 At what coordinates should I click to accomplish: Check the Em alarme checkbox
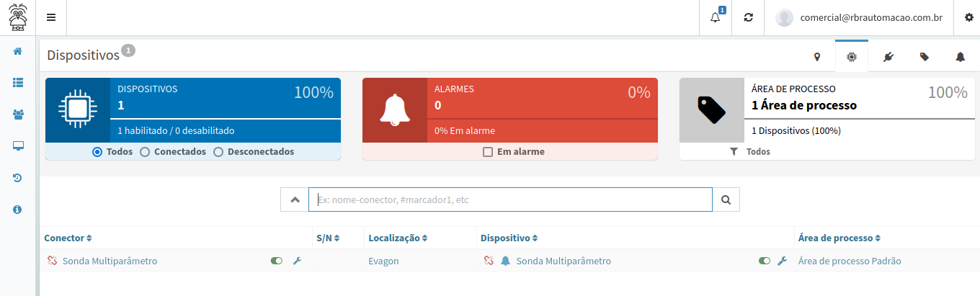click(x=488, y=152)
